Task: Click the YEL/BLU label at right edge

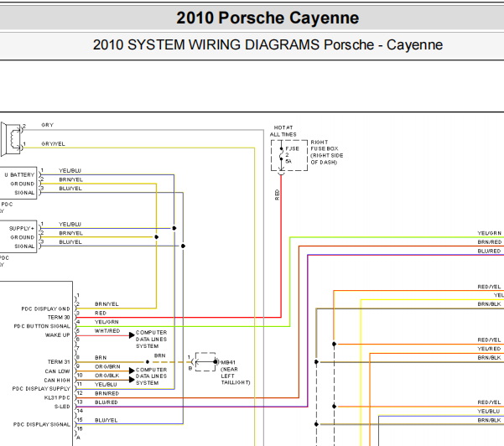Action: coord(489,412)
